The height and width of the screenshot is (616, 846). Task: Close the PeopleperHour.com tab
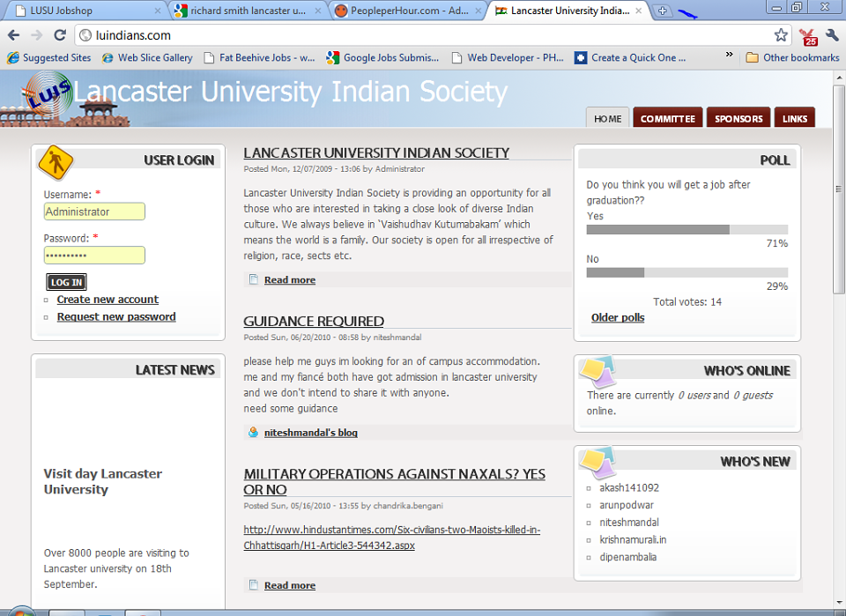click(x=478, y=11)
